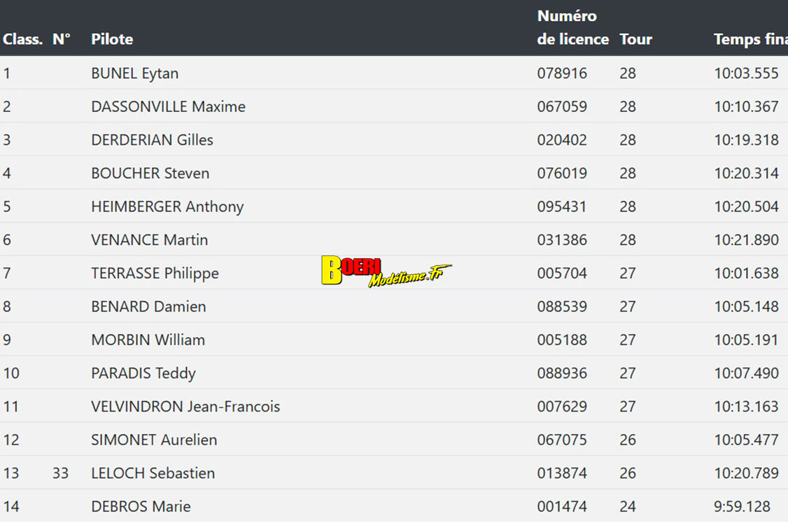Select TERRASSE Philippe in the results
The height and width of the screenshot is (532, 788).
pyautogui.click(x=155, y=274)
